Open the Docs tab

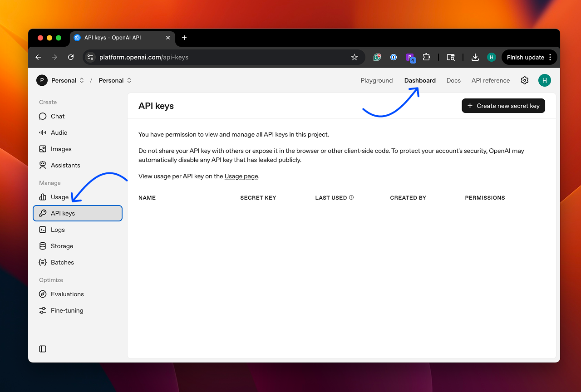[x=453, y=80]
